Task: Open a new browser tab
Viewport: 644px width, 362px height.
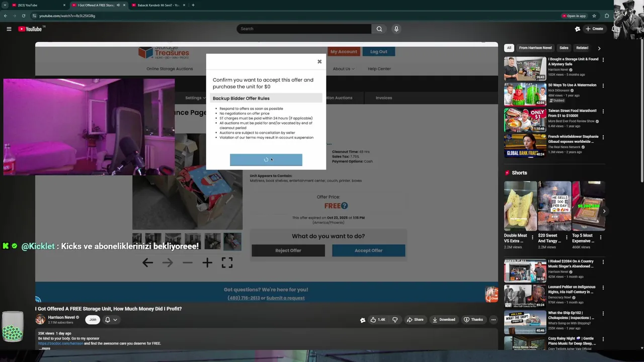Action: pos(193,5)
